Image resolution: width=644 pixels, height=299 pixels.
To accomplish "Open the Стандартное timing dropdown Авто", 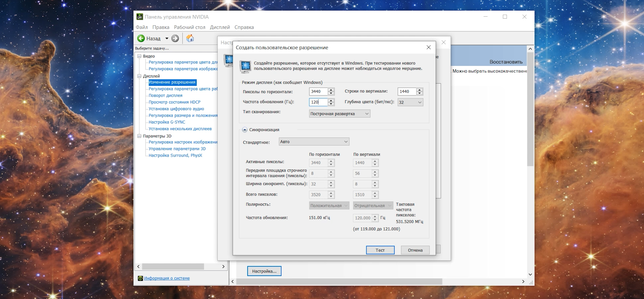I will pyautogui.click(x=314, y=142).
